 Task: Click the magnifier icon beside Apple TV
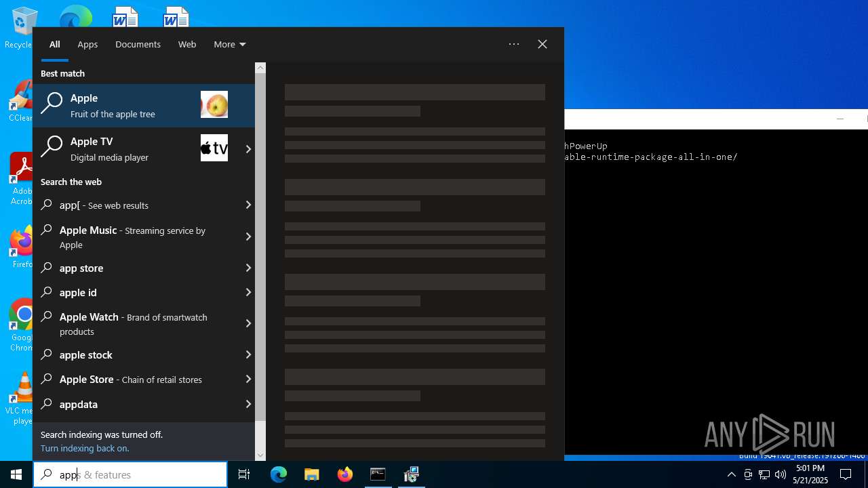click(x=52, y=146)
